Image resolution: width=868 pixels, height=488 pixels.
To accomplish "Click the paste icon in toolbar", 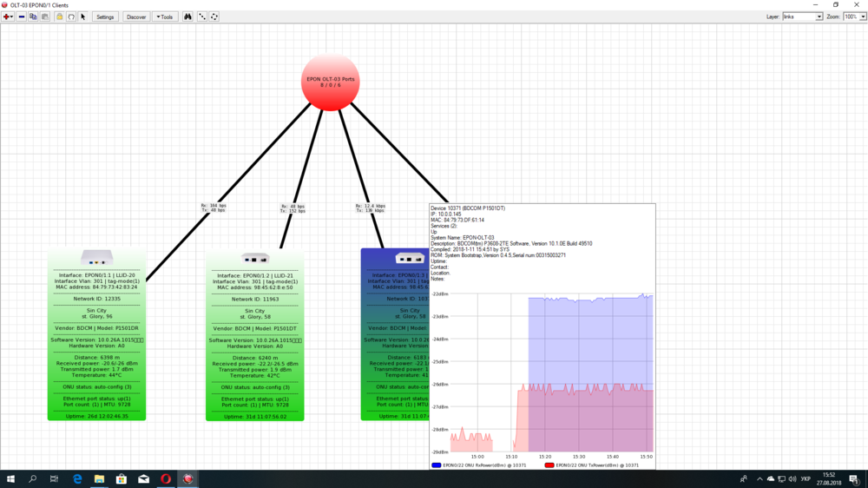I will pos(45,16).
